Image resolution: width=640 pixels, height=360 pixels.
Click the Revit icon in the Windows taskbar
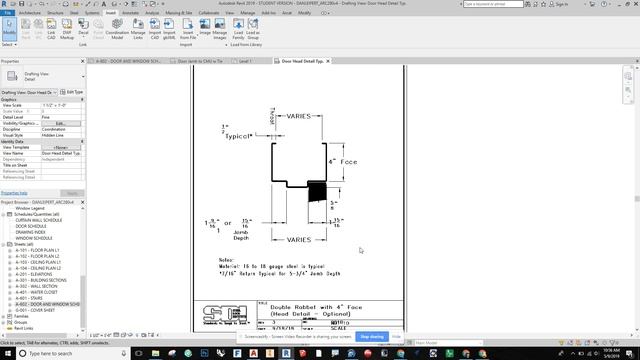286,353
